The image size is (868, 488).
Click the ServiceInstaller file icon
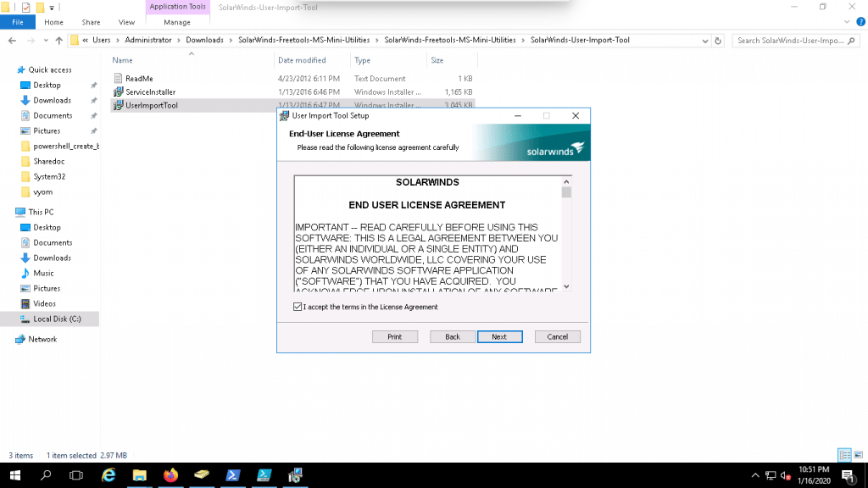(x=118, y=91)
